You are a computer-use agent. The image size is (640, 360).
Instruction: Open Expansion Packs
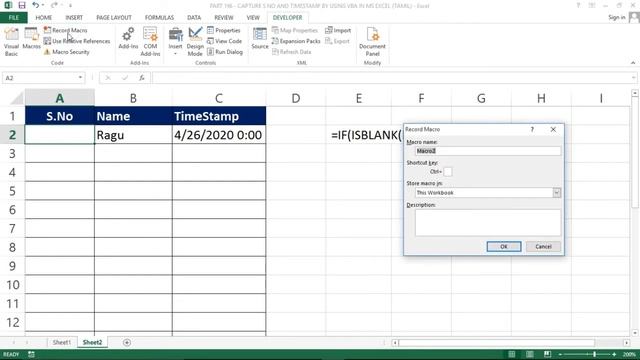point(296,41)
